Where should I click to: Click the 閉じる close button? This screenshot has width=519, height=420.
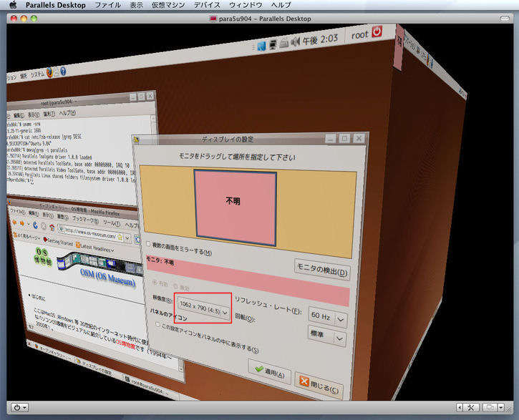pyautogui.click(x=319, y=385)
